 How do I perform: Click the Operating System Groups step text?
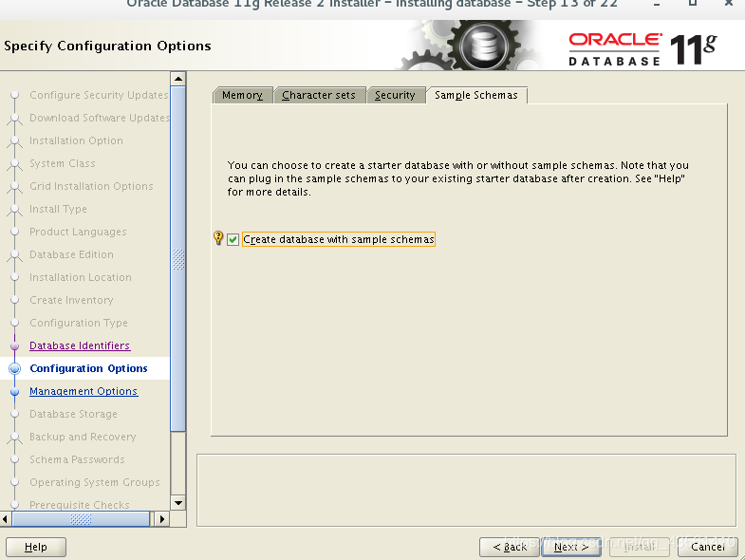pos(95,482)
